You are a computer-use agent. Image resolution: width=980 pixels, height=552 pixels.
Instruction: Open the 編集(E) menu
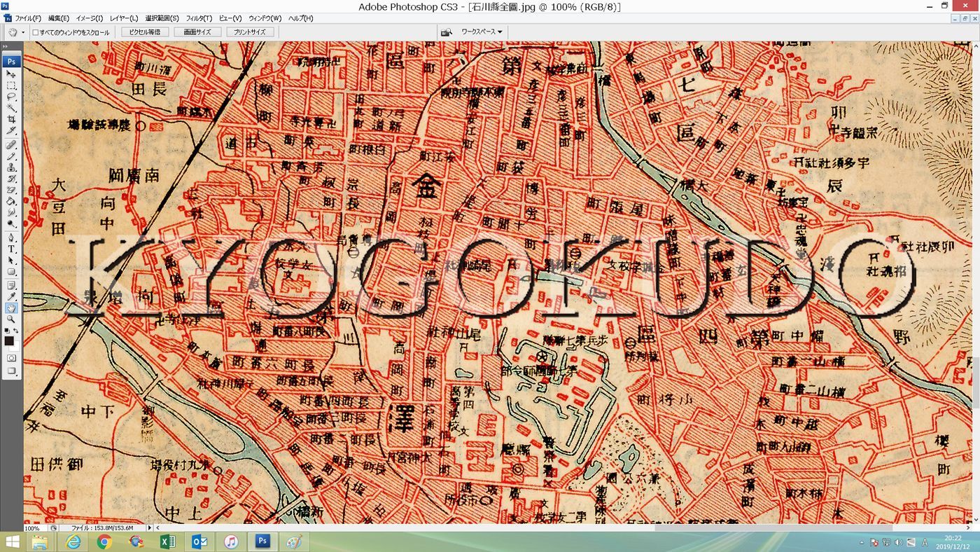59,18
